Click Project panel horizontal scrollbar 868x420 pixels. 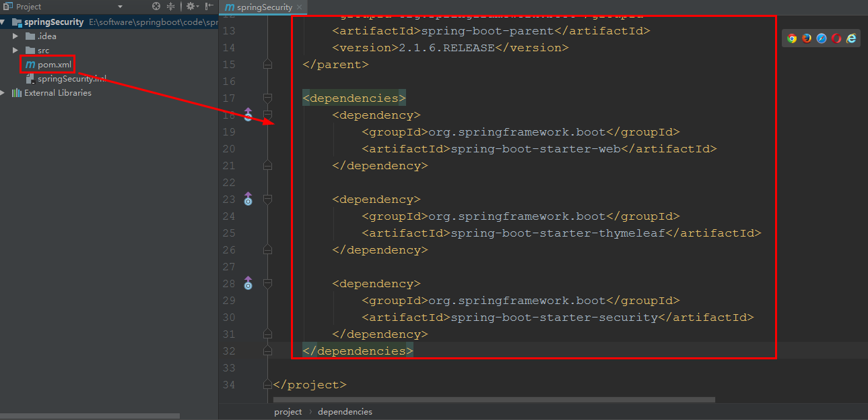click(90, 416)
